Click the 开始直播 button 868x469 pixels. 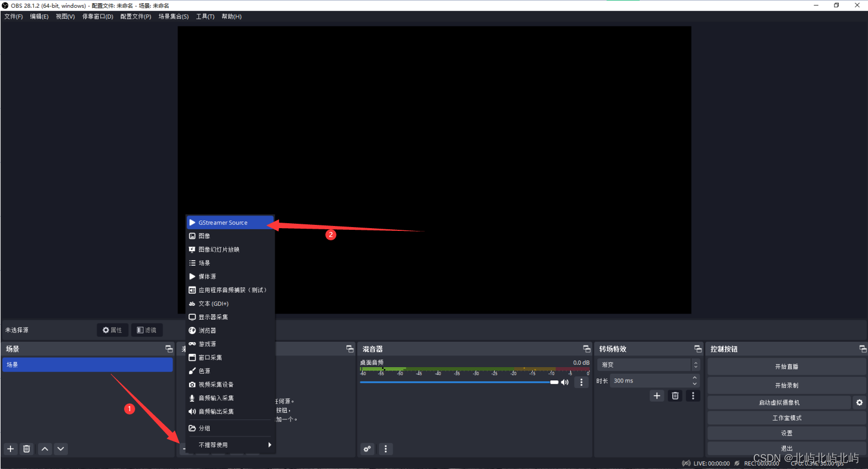pos(786,366)
